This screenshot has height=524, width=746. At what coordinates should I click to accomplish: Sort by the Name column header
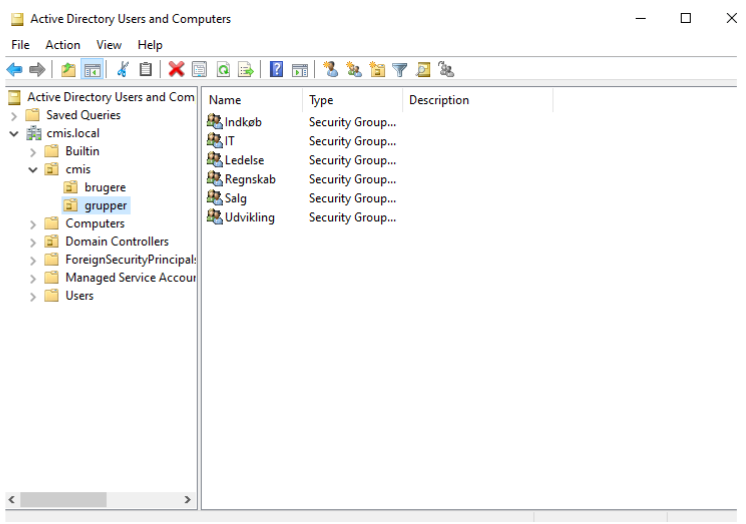click(x=253, y=100)
